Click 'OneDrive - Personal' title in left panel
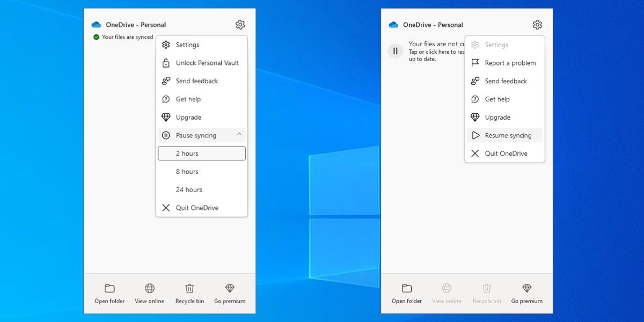This screenshot has height=322, width=644. pyautogui.click(x=136, y=25)
